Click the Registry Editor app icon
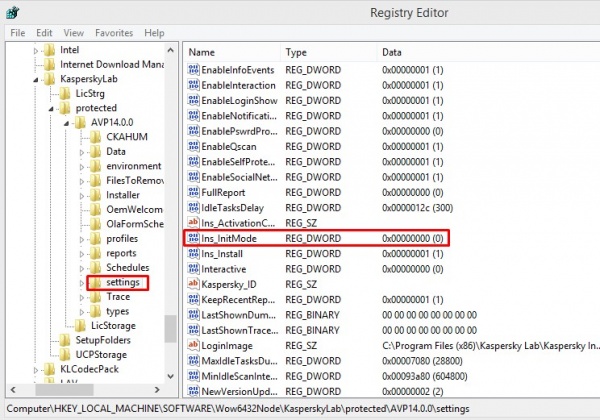This screenshot has height=420, width=600. tap(13, 12)
